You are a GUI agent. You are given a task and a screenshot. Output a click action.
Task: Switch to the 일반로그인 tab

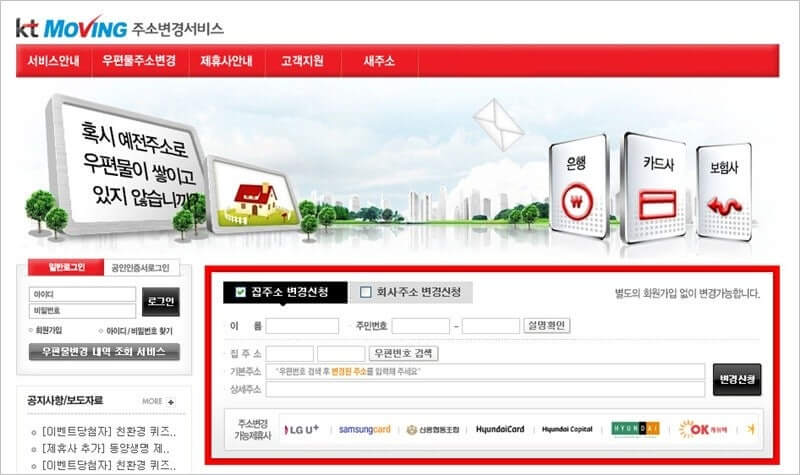pos(66,267)
